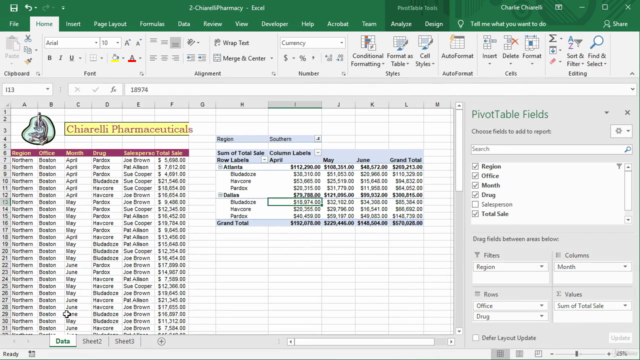Screen dimensions: 640x360
Task: Collapse the Atlanta group in pivot table
Action: click(x=220, y=167)
